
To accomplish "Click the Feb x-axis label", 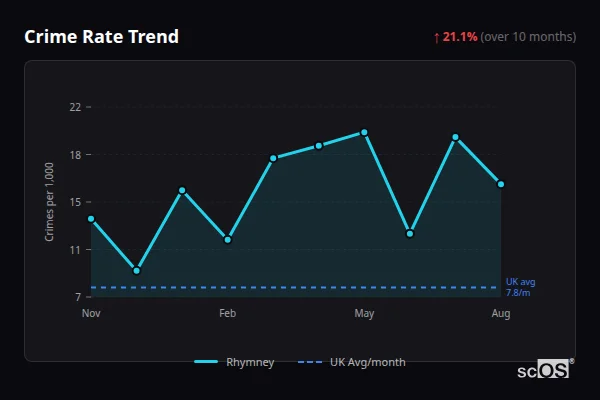I will [x=228, y=313].
